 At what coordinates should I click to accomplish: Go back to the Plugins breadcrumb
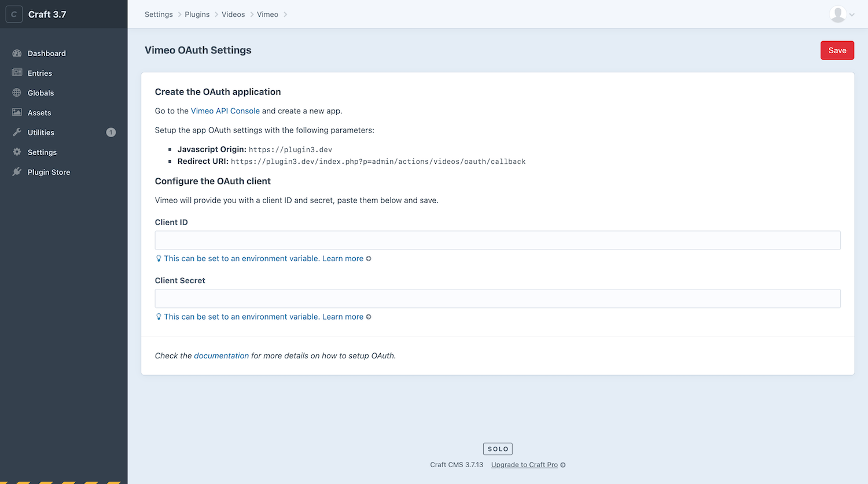tap(197, 14)
